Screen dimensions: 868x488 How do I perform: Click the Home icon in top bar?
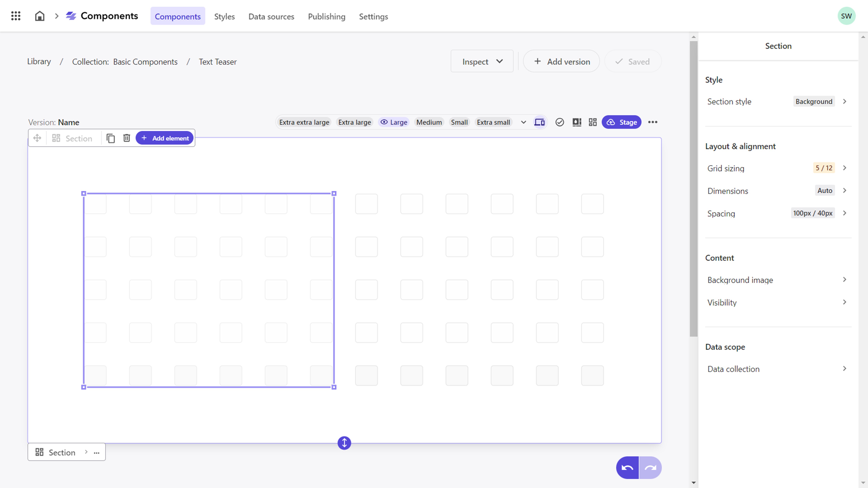[39, 16]
